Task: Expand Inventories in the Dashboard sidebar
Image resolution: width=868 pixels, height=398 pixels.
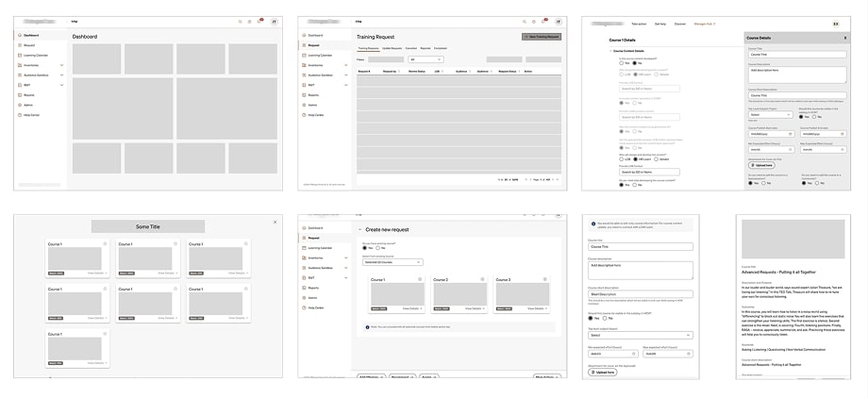Action: [x=61, y=65]
